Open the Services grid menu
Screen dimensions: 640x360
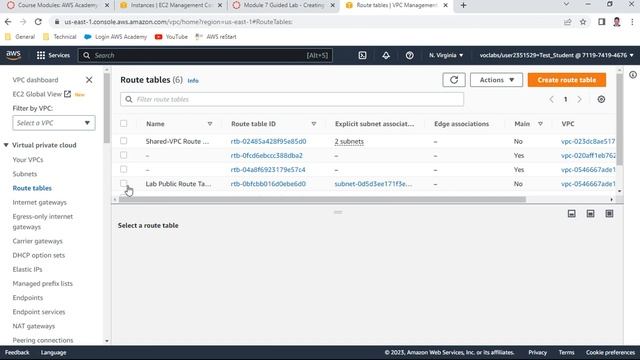coord(53,55)
